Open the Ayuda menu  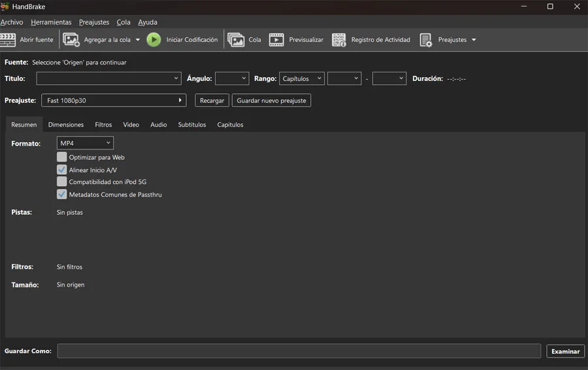(x=148, y=22)
